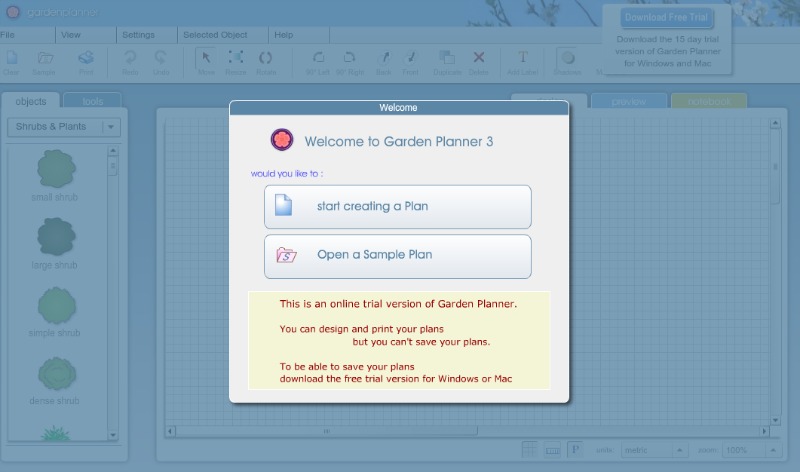Click start creating a Plan button

coord(398,207)
